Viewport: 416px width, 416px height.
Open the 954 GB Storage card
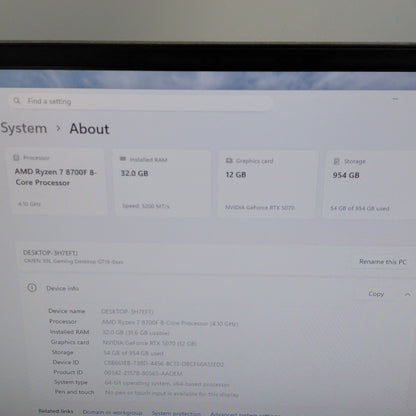pos(370,184)
